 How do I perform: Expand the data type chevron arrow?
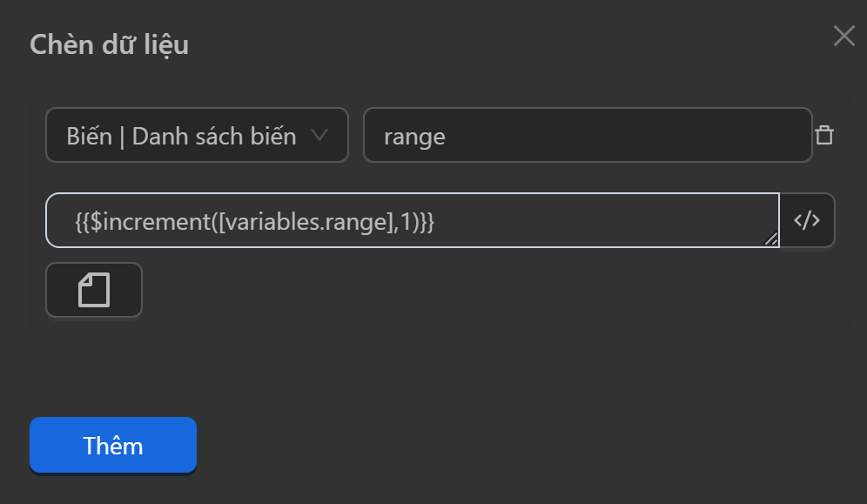(x=319, y=135)
